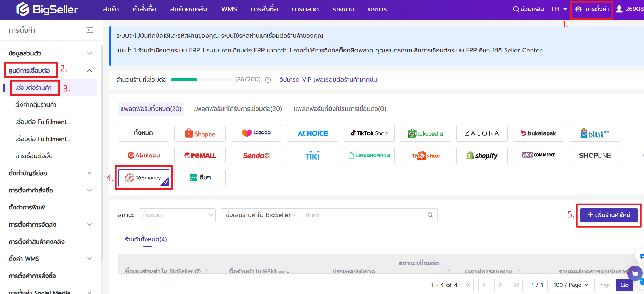Viewport: 644px width, 294px height.
Task: Click the connected stores progress bar
Action: (201, 80)
